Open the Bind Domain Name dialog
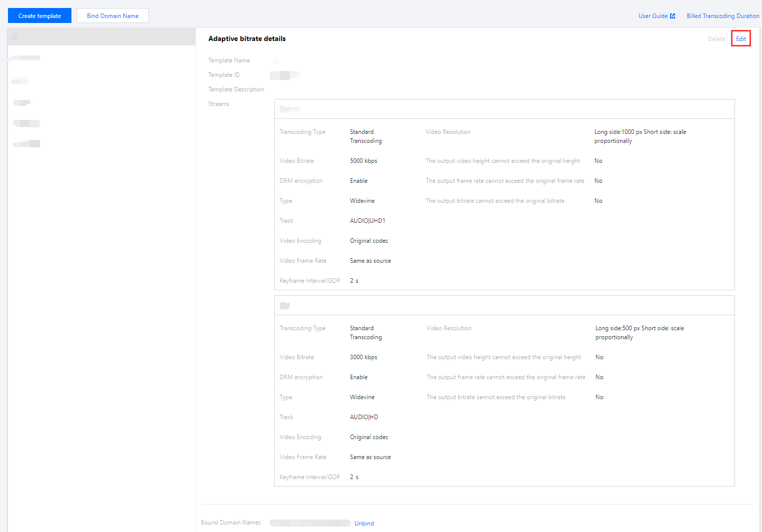762x532 pixels. (112, 15)
